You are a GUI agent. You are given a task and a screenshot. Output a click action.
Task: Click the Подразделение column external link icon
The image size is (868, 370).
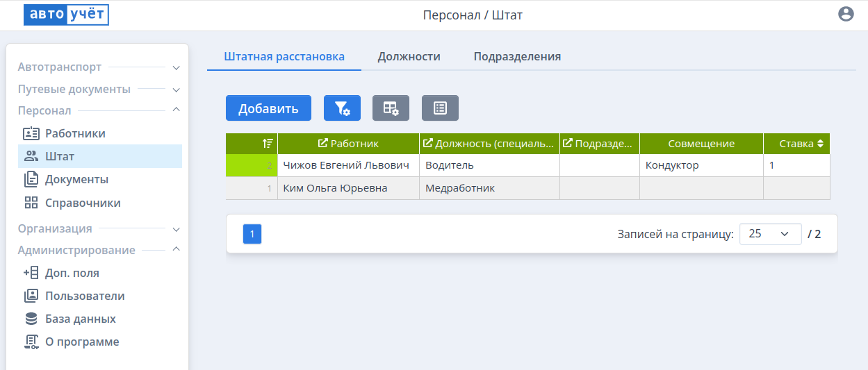click(x=568, y=144)
